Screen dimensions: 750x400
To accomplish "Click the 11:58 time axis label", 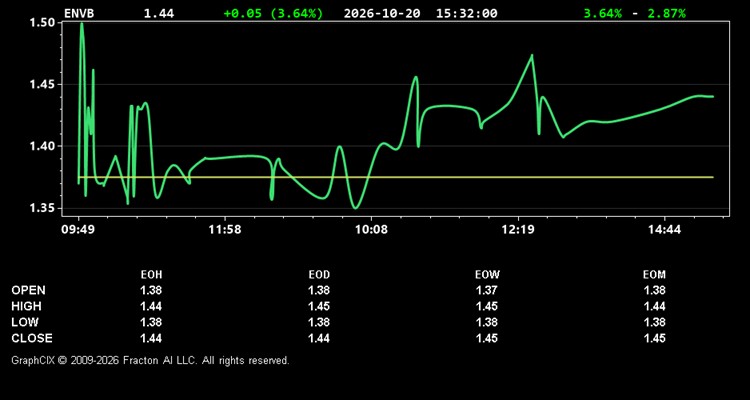I will tap(225, 230).
